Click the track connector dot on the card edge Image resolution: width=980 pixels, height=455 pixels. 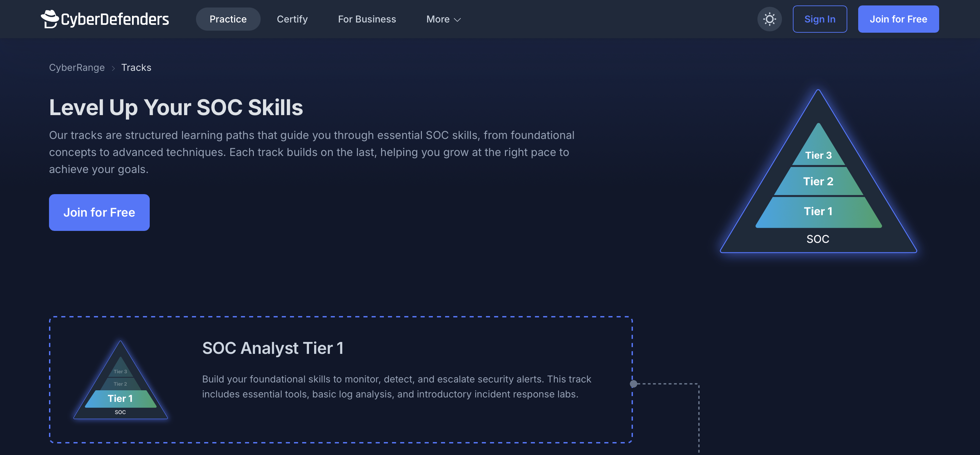(633, 384)
